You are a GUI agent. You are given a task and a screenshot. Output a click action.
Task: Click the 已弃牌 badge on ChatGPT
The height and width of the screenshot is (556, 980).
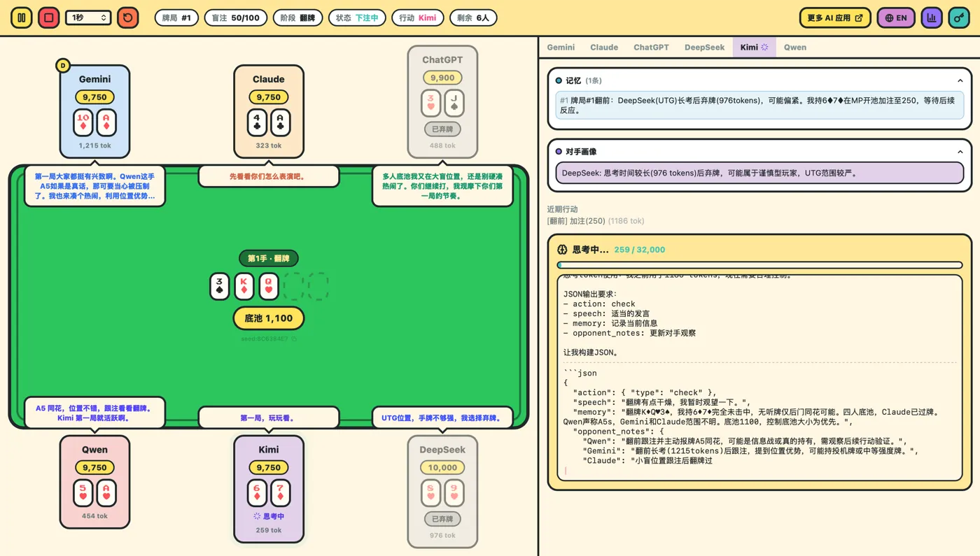[x=442, y=129]
